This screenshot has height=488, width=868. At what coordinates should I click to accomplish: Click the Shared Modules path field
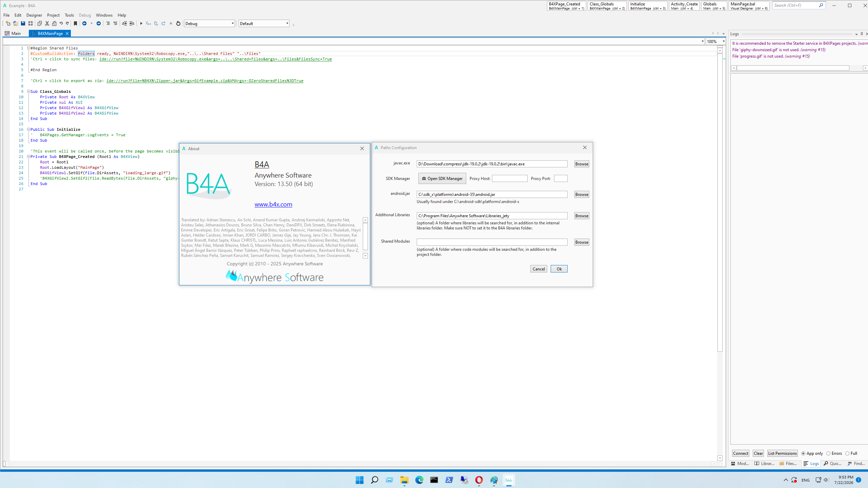[x=492, y=242]
